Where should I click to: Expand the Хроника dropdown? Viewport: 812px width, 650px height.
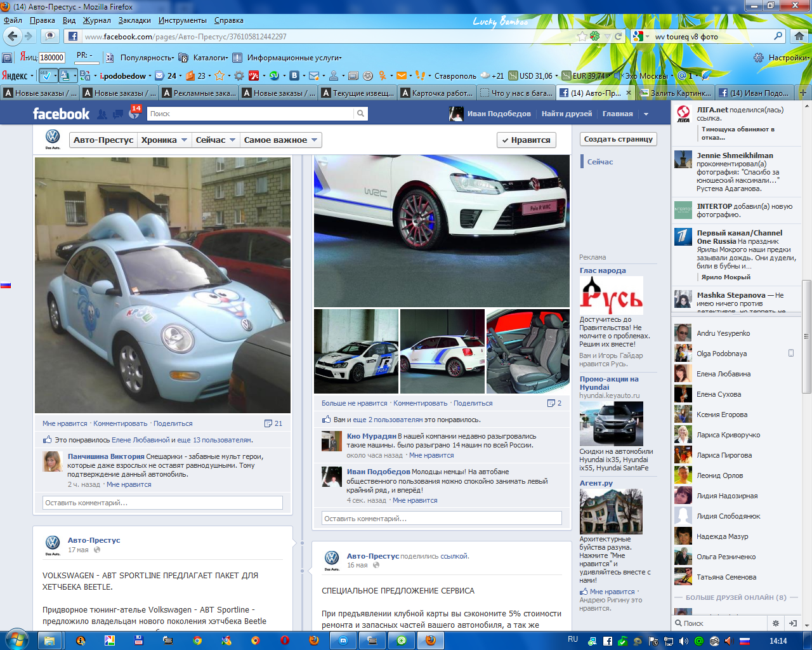tap(164, 140)
